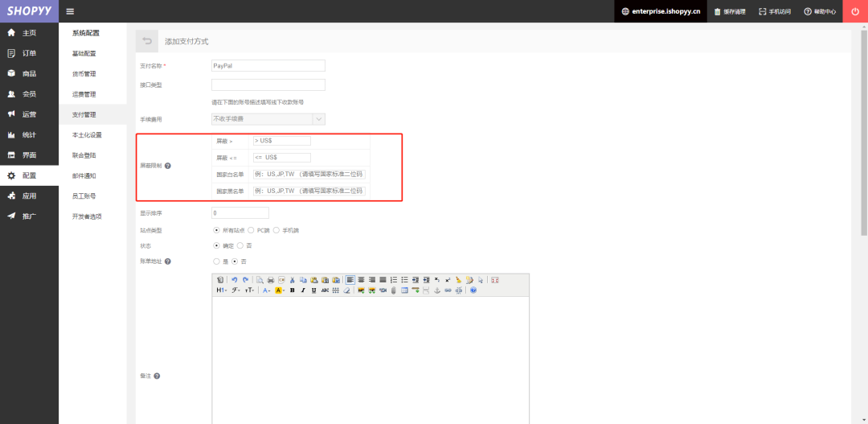Viewport: 868px width, 424px height.
Task: Open yellow highlight color picker
Action: tap(280, 290)
